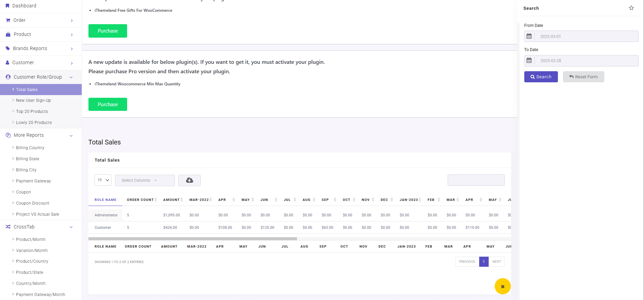Click the Dashboard bookmark icon
644x300 pixels.
click(x=7, y=6)
